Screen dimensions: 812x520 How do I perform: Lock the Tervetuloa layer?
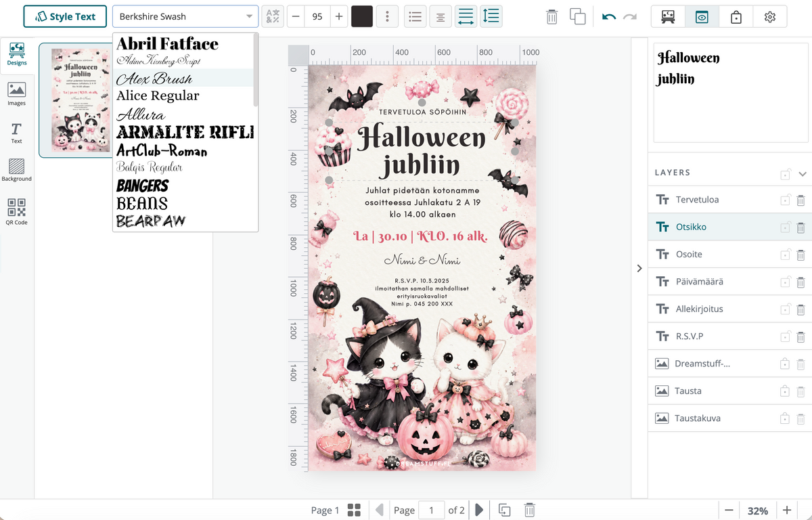785,200
